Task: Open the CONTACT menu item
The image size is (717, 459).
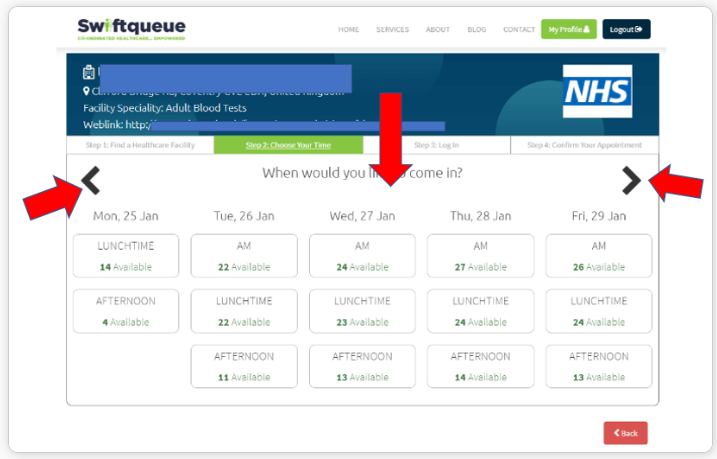Action: click(x=519, y=30)
